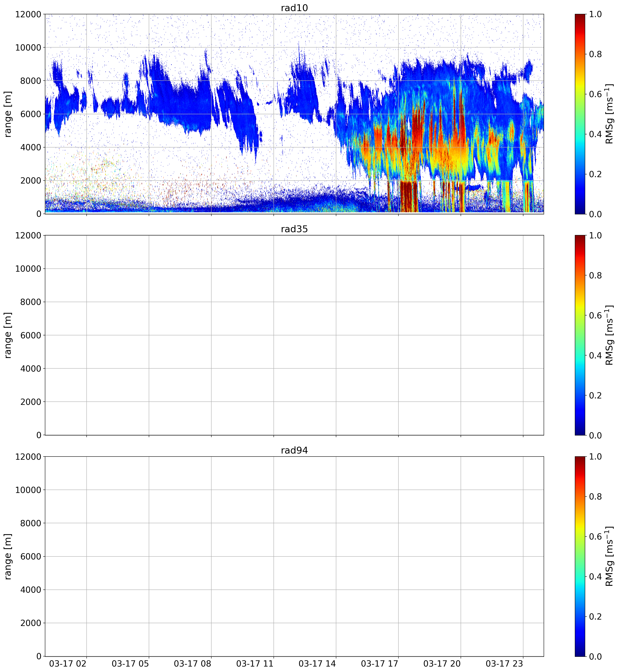
Task: Click the '03-17 02' time tick label
Action: (x=68, y=664)
